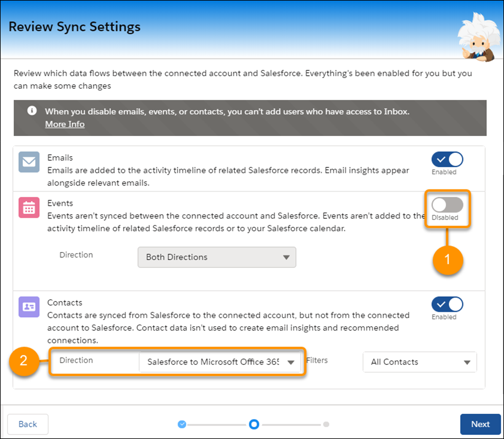504x439 pixels.
Task: Open the Events Direction dropdown
Action: tap(217, 257)
